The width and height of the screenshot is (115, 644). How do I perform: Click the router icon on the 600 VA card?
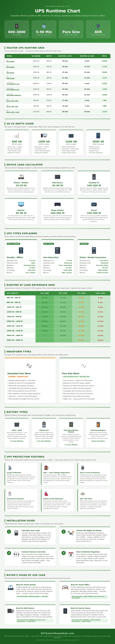pyautogui.click(x=17, y=136)
